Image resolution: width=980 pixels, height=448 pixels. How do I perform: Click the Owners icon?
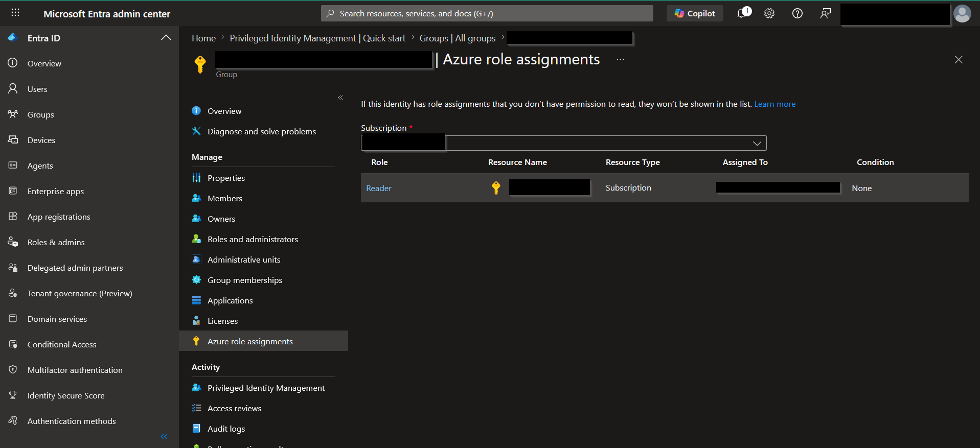(x=196, y=219)
